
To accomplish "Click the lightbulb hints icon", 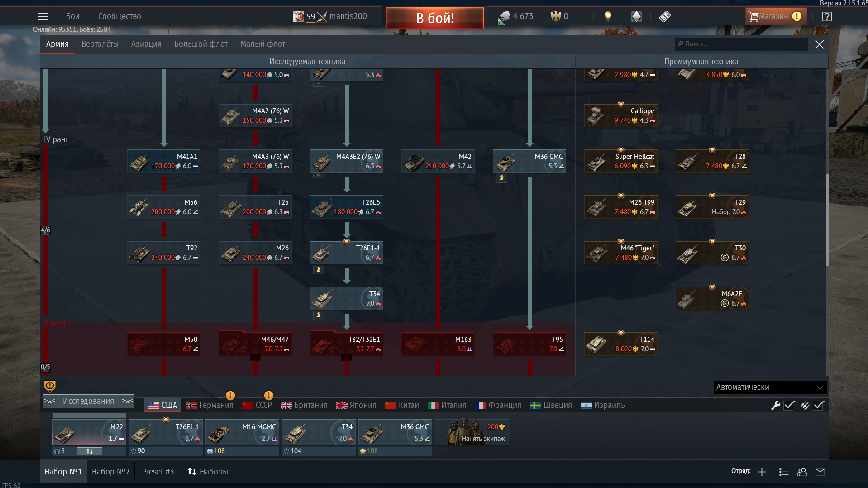I will pos(608,16).
